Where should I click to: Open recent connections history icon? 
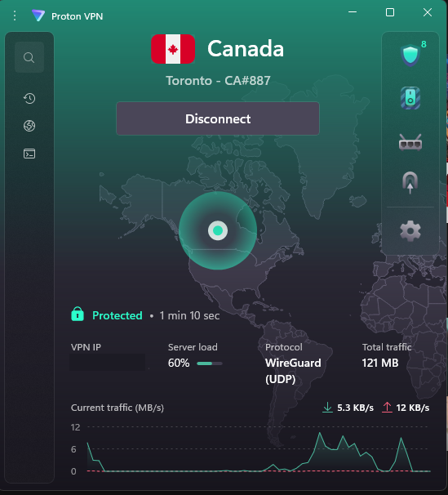point(29,98)
